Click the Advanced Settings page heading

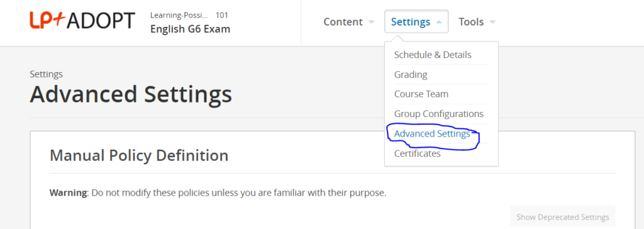[x=131, y=94]
